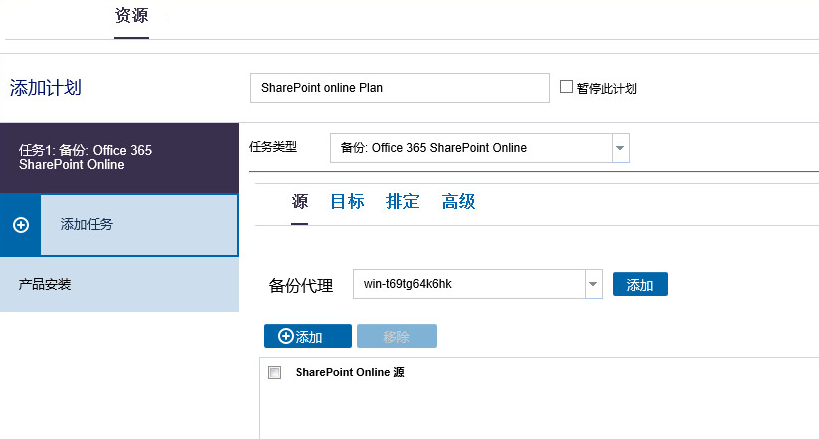Screen dimensions: 819x439
Task: Click the SharePoint Online 源 column header
Action: click(x=350, y=373)
